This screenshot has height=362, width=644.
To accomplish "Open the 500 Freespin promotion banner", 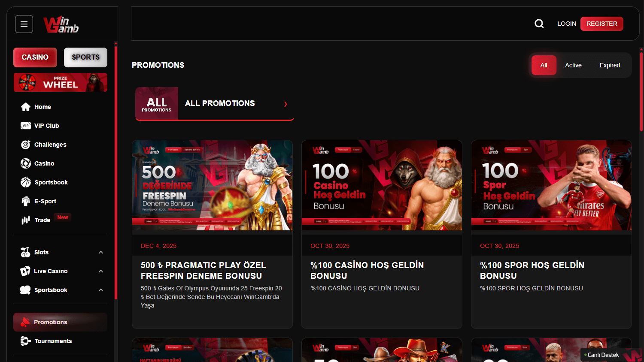I will click(212, 185).
